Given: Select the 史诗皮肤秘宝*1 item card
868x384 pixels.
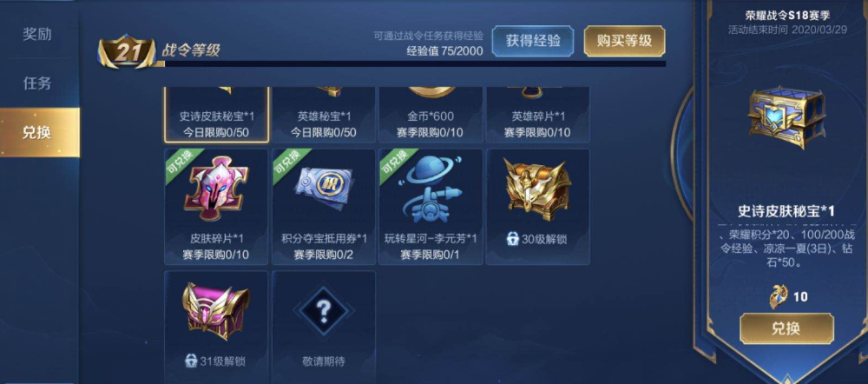Looking at the screenshot, I should 216,114.
